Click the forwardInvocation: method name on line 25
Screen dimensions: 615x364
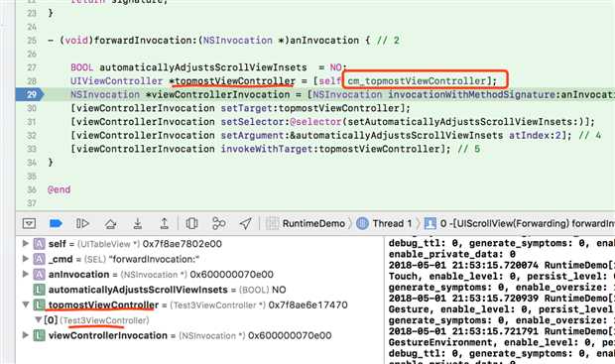click(x=146, y=41)
